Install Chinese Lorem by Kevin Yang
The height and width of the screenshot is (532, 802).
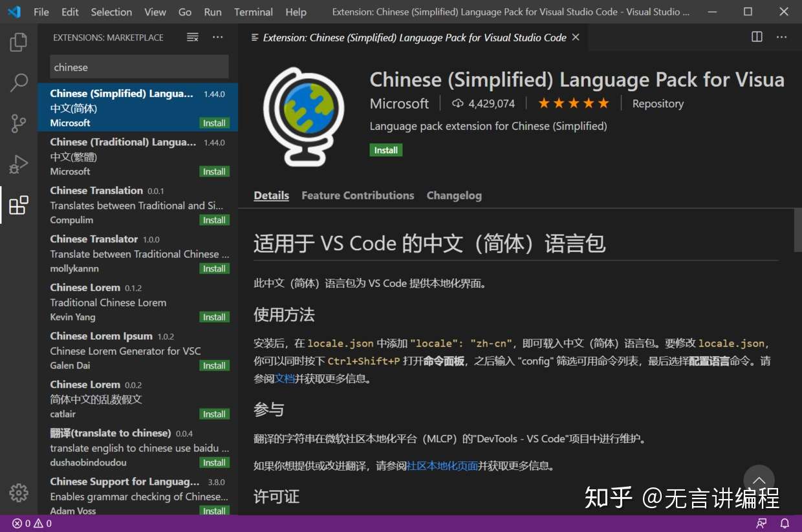pyautogui.click(x=214, y=317)
